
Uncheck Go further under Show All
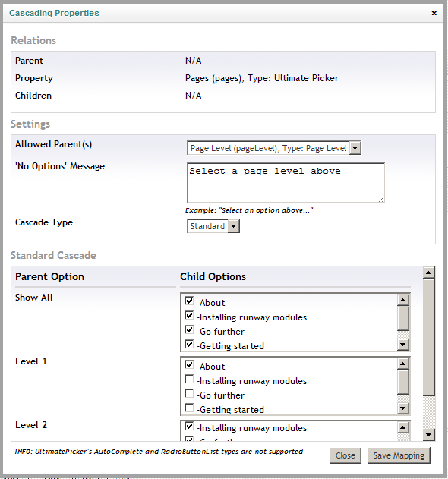189,330
